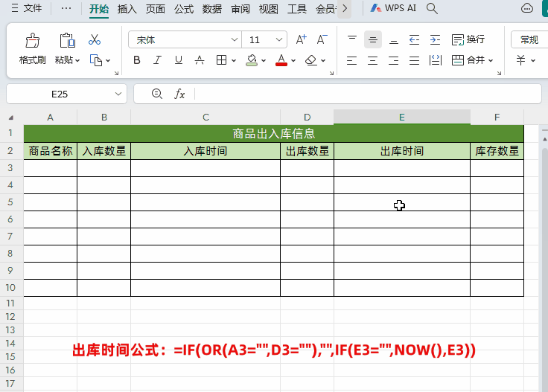Expand the Paste options arrow

[x=77, y=61]
